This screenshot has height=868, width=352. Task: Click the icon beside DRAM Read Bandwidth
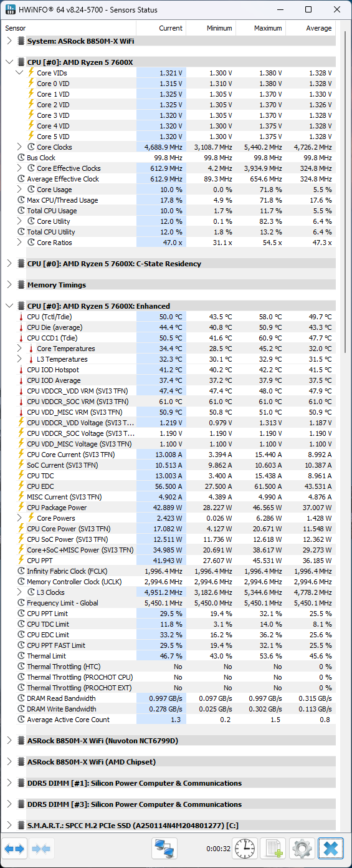pyautogui.click(x=21, y=698)
